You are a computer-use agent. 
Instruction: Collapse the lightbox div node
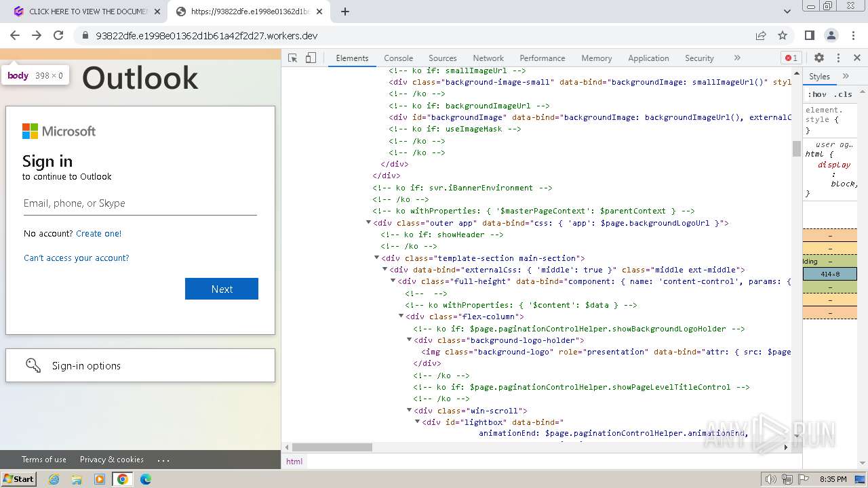coord(418,422)
